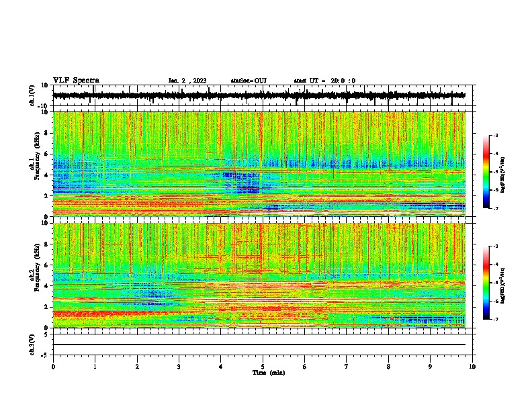Click the ch.1 spectrogram color scale bar
The width and height of the screenshot is (532, 411).
486,171
